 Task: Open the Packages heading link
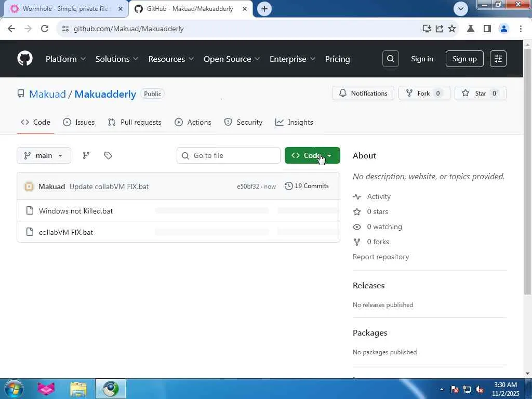[x=370, y=333]
